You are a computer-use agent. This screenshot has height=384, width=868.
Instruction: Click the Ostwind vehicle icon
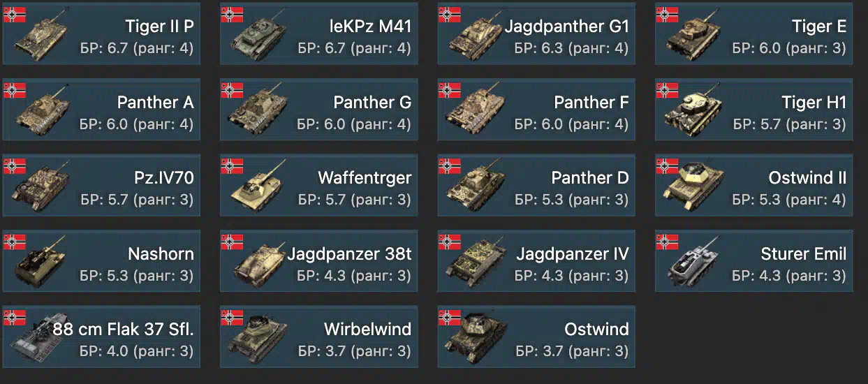[x=478, y=338]
